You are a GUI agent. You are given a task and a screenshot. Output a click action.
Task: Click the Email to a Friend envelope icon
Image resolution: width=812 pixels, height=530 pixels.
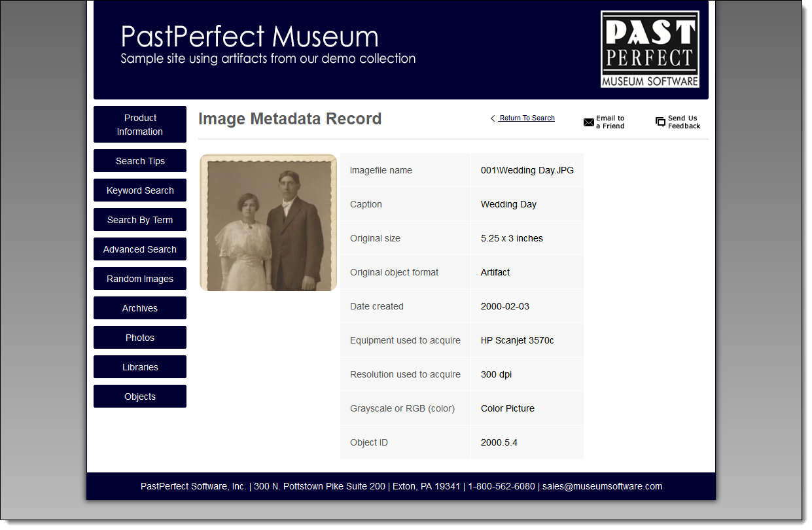coord(588,122)
